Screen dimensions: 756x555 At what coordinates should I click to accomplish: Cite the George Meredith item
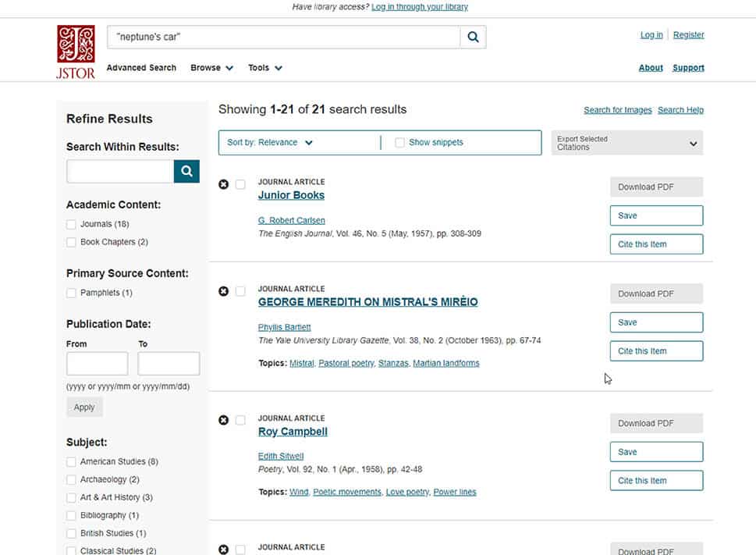click(656, 351)
